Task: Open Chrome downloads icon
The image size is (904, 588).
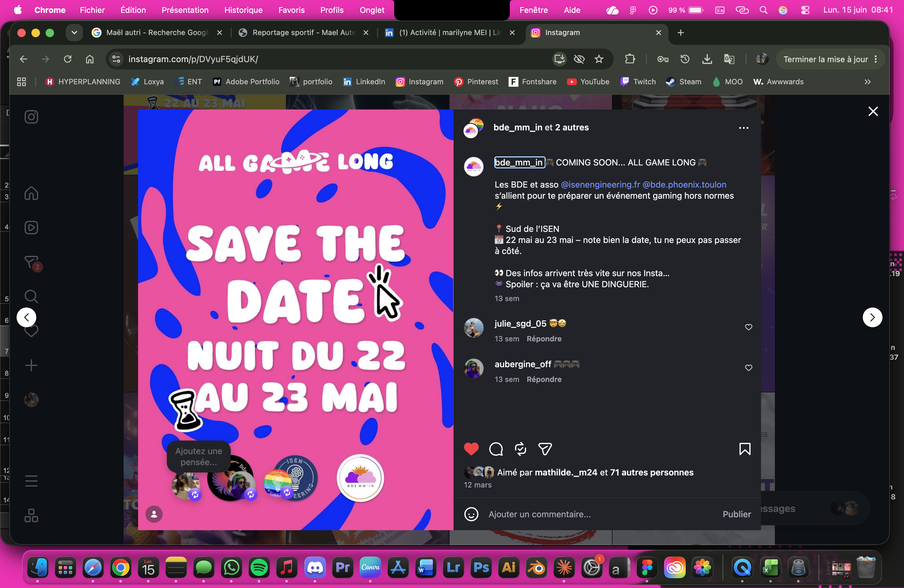Action: pos(707,59)
